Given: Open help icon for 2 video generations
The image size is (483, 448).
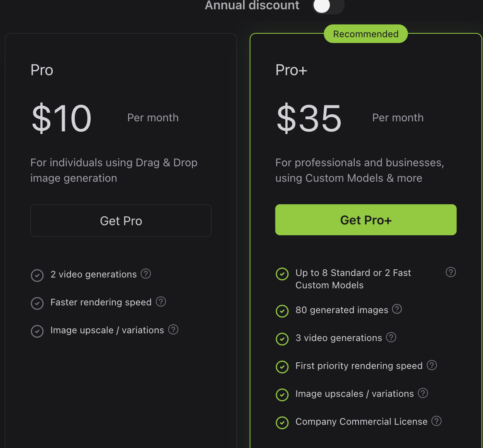Looking at the screenshot, I should tap(146, 274).
